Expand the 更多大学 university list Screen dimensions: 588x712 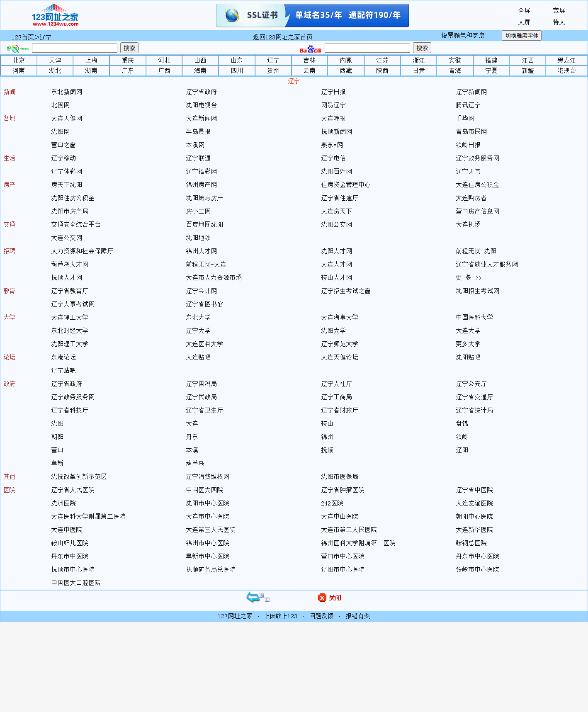[468, 344]
